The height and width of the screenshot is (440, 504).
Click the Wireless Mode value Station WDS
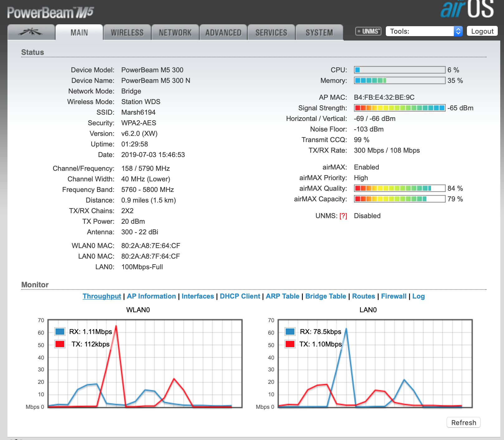(x=141, y=102)
